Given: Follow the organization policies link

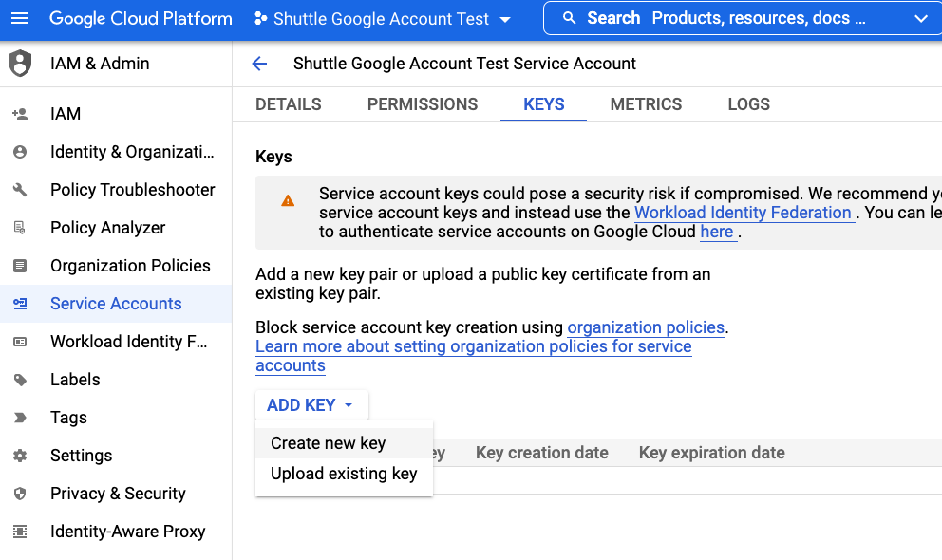Looking at the screenshot, I should click(646, 327).
